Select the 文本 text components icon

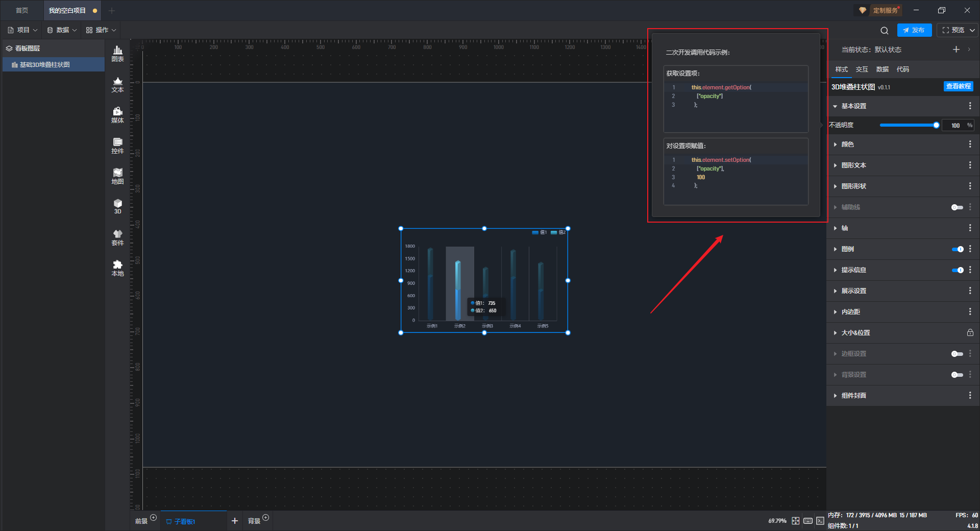pyautogui.click(x=117, y=84)
